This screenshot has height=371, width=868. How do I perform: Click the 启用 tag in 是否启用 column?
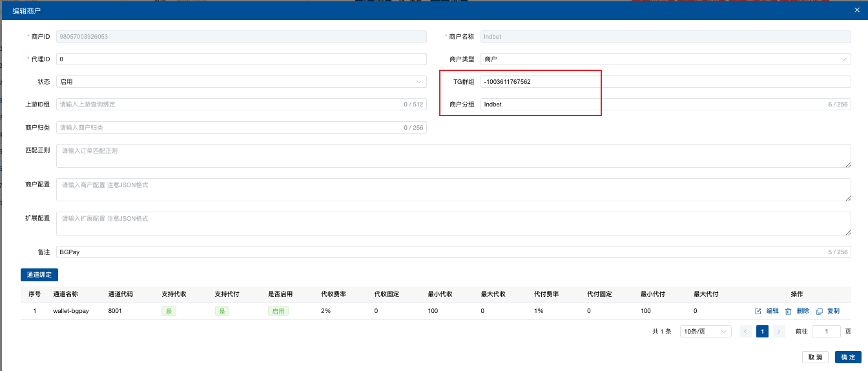(278, 311)
